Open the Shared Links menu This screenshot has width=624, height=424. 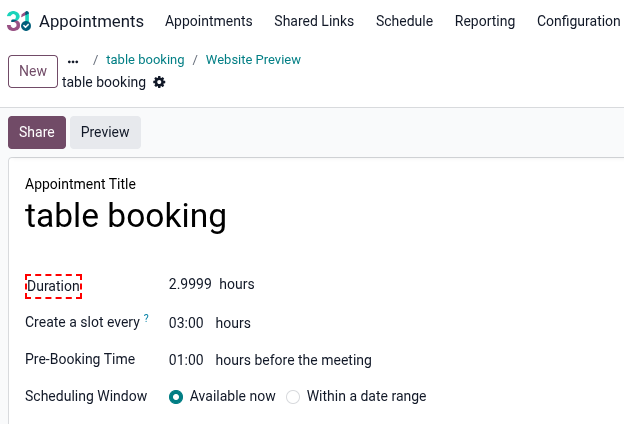(314, 21)
